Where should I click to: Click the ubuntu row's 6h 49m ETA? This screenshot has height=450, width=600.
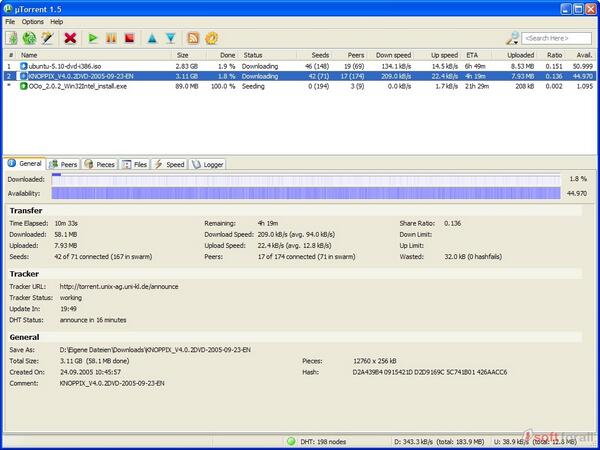pyautogui.click(x=475, y=66)
